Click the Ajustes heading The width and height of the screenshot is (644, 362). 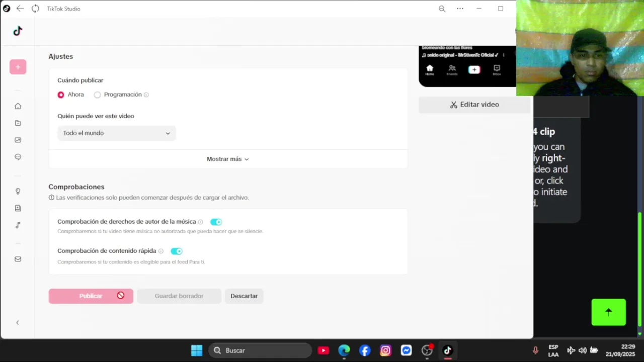pyautogui.click(x=61, y=56)
